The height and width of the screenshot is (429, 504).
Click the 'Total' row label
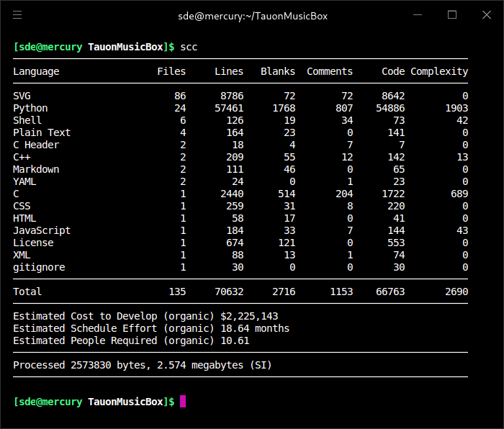tap(27, 291)
